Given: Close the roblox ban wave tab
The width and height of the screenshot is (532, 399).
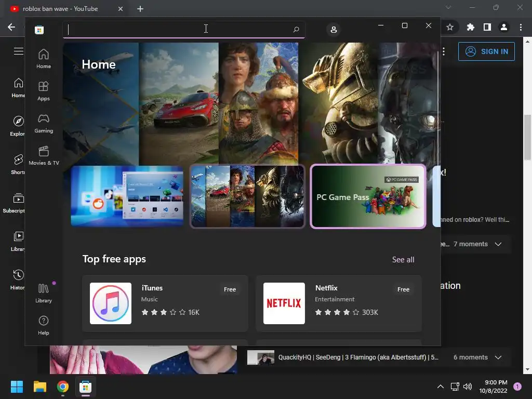Looking at the screenshot, I should [x=121, y=9].
